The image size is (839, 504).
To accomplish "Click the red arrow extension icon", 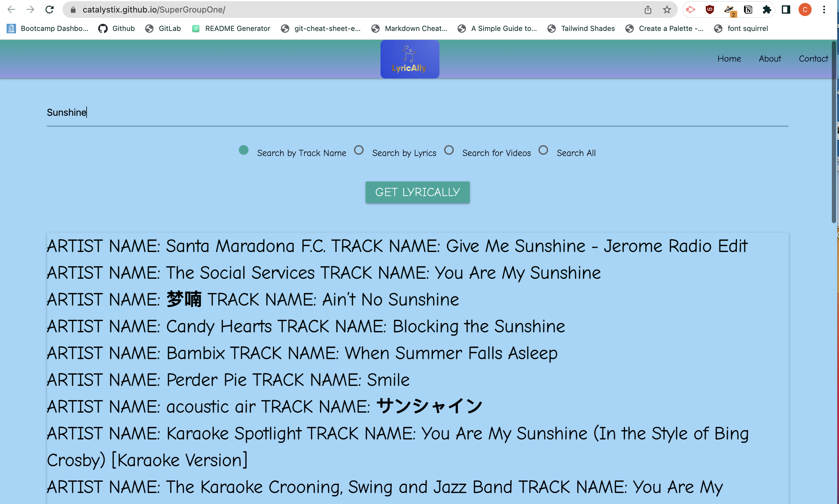I will (691, 10).
